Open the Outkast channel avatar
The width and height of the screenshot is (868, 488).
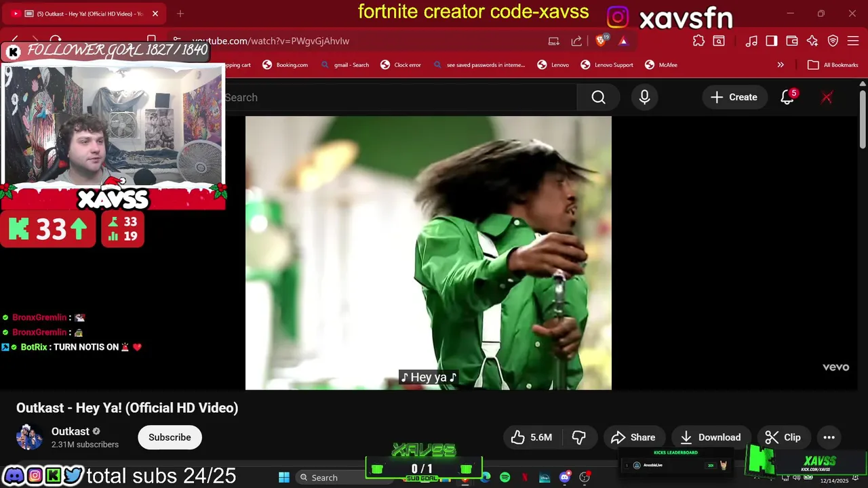click(x=29, y=437)
